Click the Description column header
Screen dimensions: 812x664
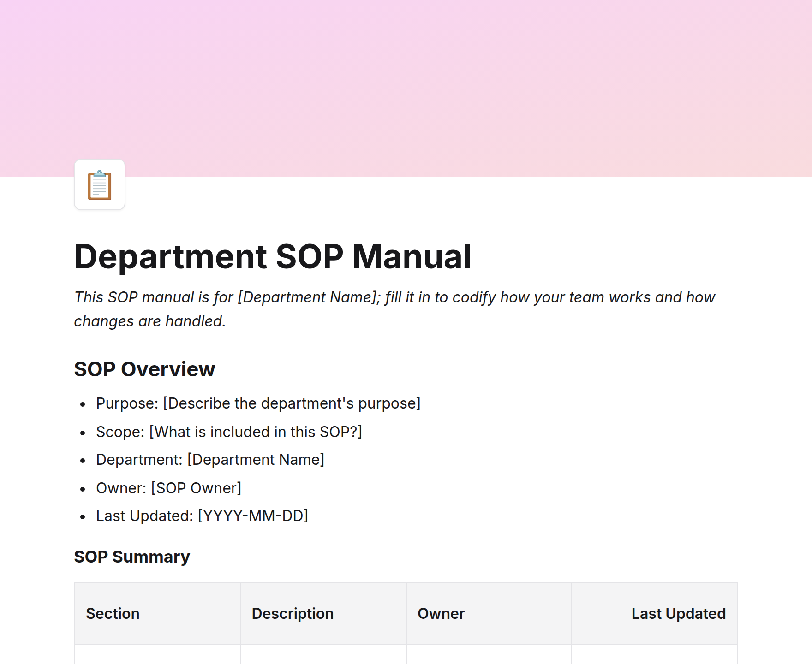tap(323, 613)
